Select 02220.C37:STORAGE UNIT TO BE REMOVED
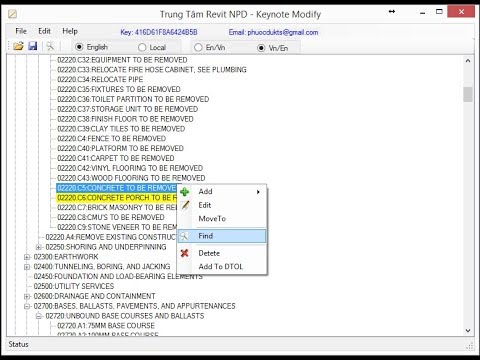480x360 pixels. (x=127, y=109)
